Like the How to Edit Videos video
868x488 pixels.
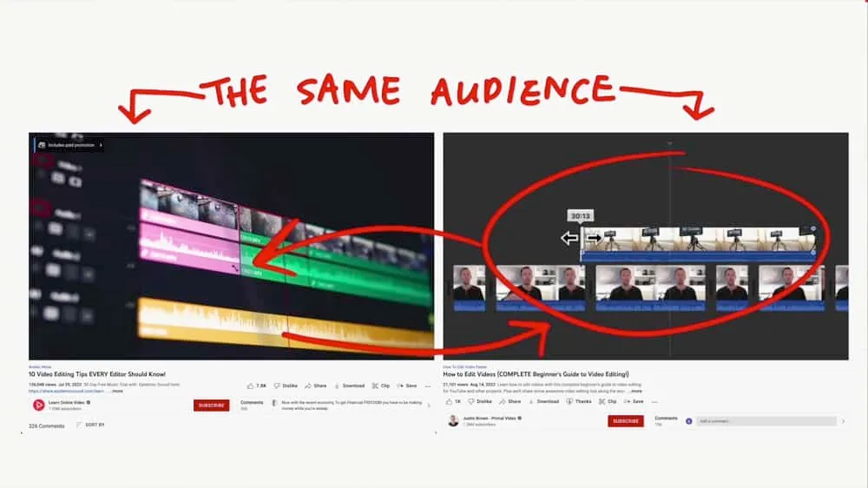tap(452, 402)
